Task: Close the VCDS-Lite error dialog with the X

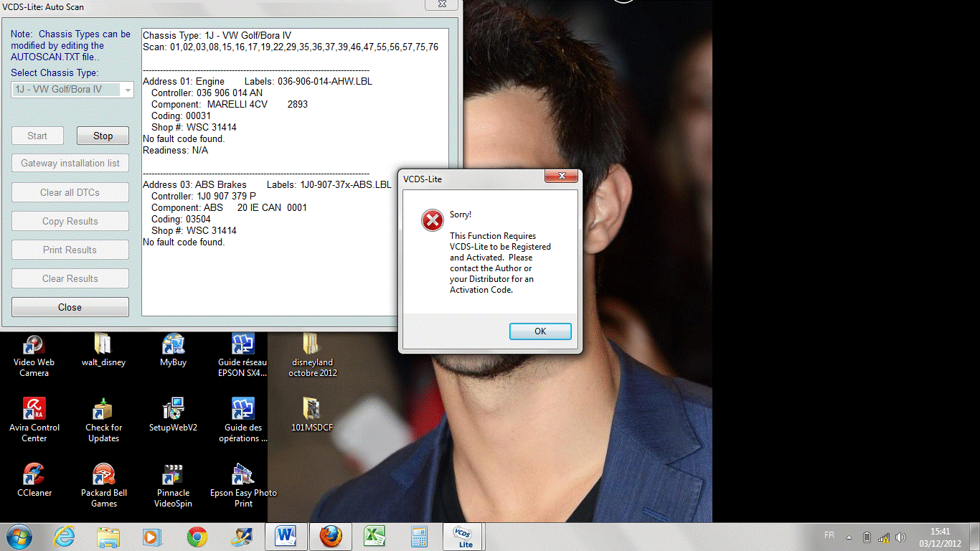Action: (x=562, y=176)
